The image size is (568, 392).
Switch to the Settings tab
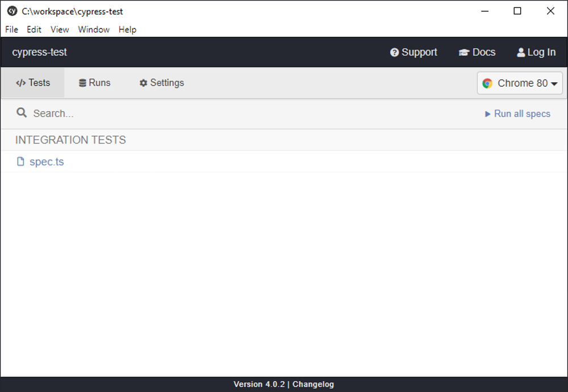coord(161,83)
